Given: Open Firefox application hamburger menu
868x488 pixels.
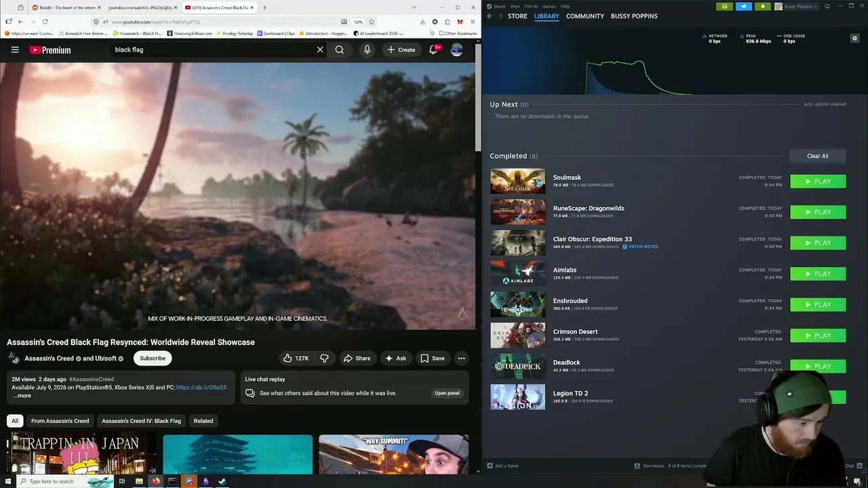Looking at the screenshot, I should [x=471, y=22].
